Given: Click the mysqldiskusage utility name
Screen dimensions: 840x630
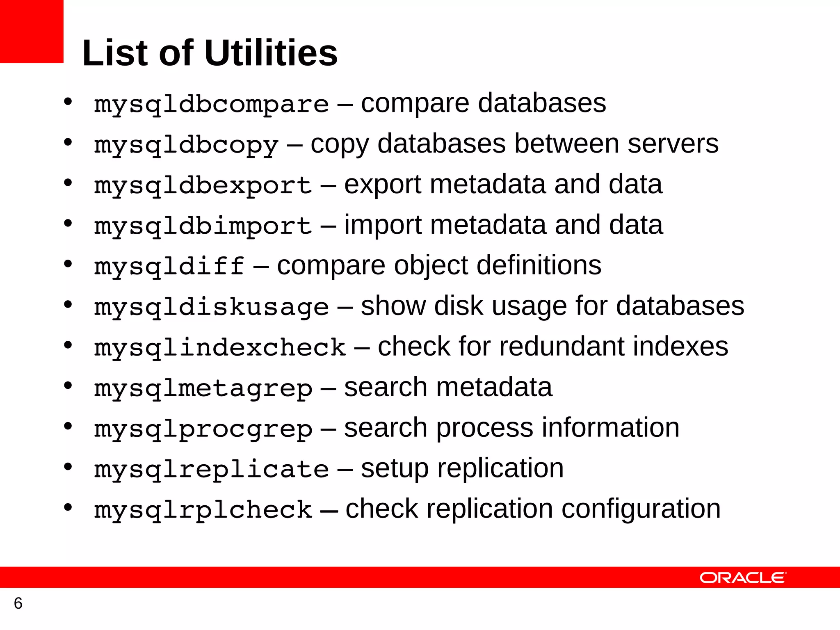Looking at the screenshot, I should coord(212,308).
